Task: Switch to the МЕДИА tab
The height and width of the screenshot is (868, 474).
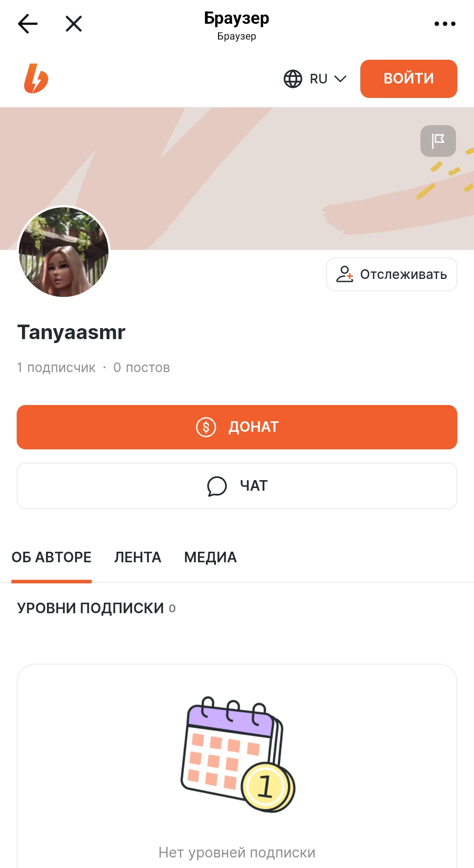Action: pyautogui.click(x=210, y=557)
